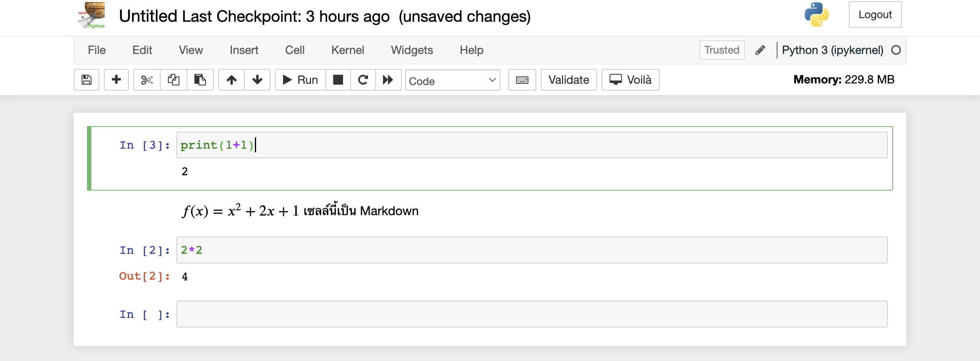Restart kernel and run all cells icon
The image size is (980, 361).
click(x=388, y=80)
